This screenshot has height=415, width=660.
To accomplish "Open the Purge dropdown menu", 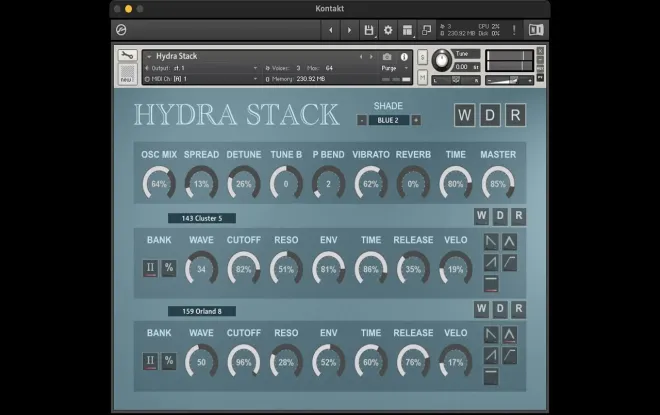I will point(394,68).
